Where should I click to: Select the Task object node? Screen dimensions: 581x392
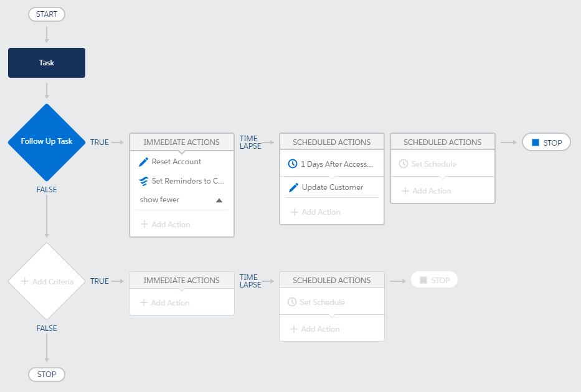click(x=47, y=63)
